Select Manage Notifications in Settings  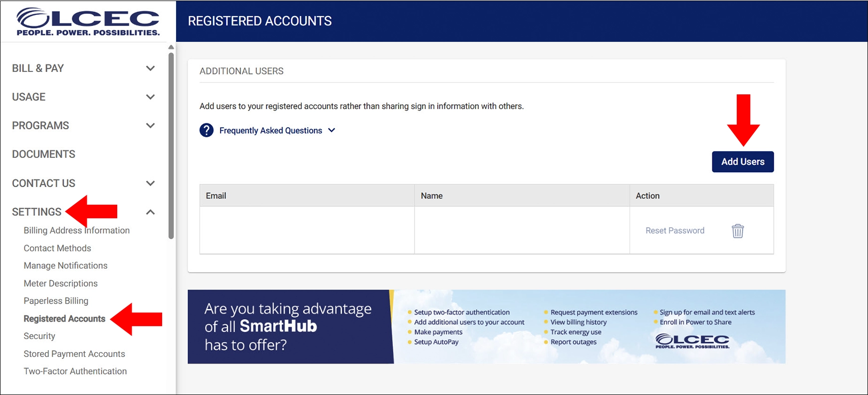click(65, 266)
